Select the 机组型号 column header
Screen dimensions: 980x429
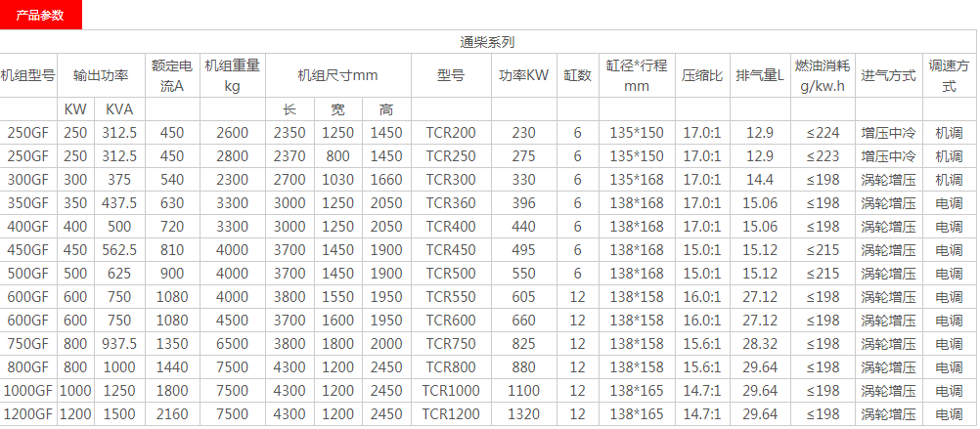[28, 75]
